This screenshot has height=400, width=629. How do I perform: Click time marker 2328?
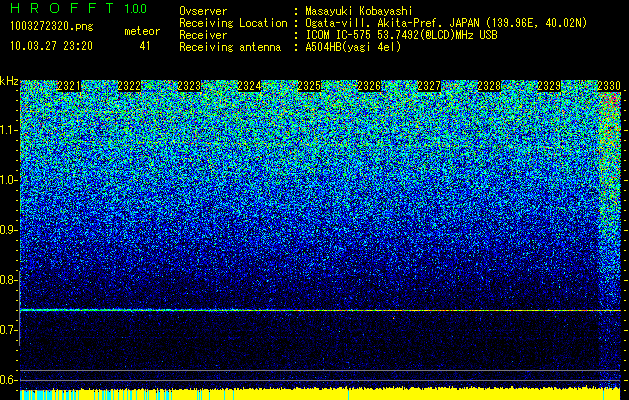click(489, 86)
